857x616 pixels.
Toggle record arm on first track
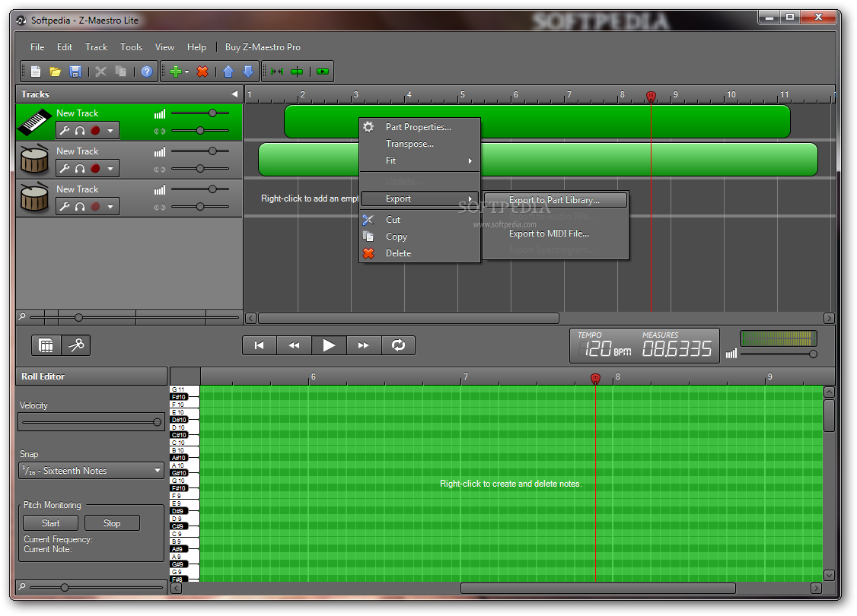pyautogui.click(x=95, y=131)
